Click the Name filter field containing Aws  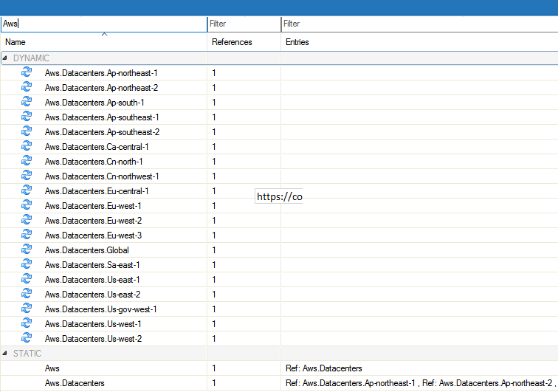104,24
